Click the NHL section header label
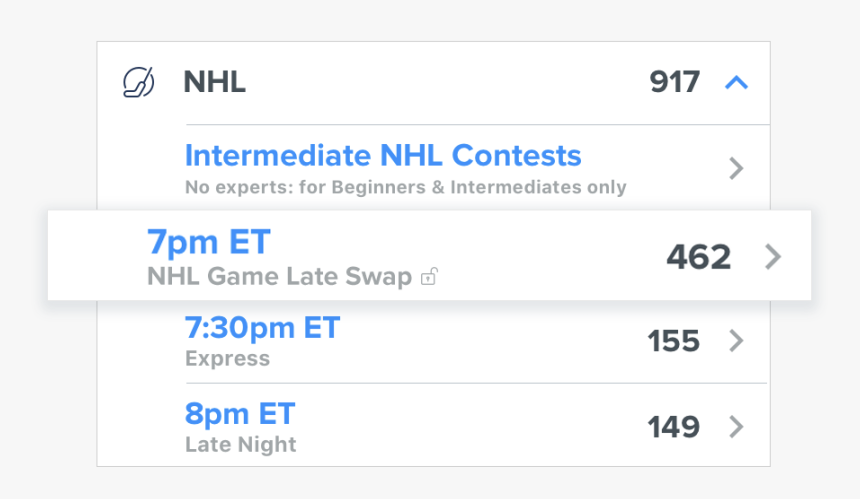This screenshot has width=860, height=499. coord(214,82)
